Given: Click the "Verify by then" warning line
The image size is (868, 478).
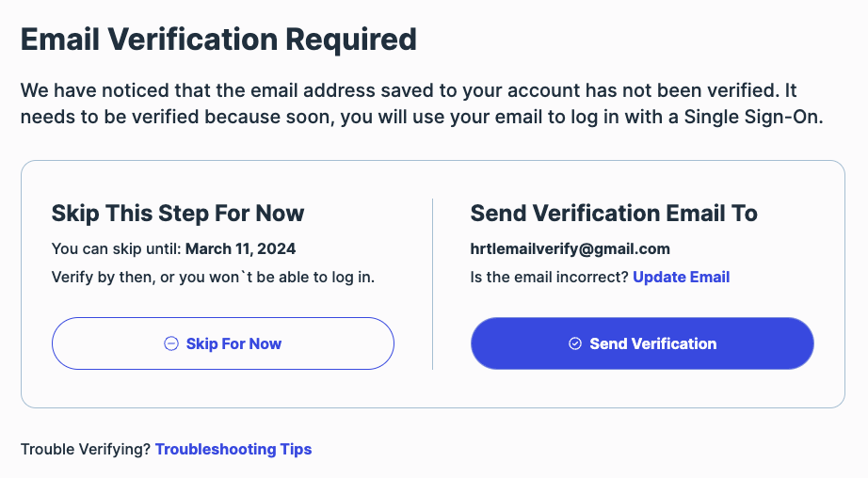Looking at the screenshot, I should pyautogui.click(x=219, y=277).
